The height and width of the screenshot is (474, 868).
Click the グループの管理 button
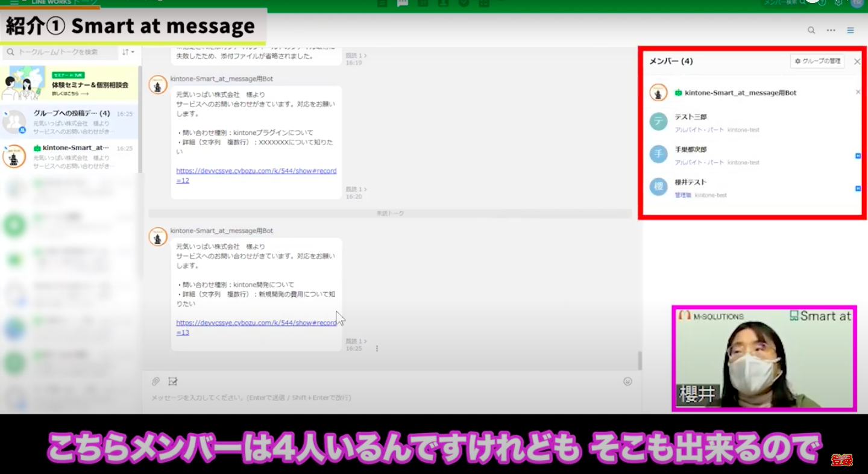[817, 61]
